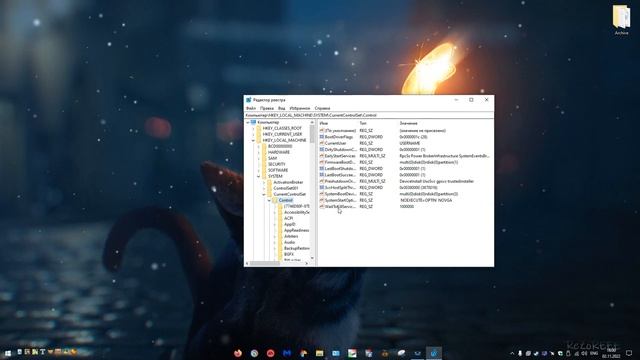The height and width of the screenshot is (360, 640).
Task: Select the AppReadiness subkey
Action: (296, 230)
